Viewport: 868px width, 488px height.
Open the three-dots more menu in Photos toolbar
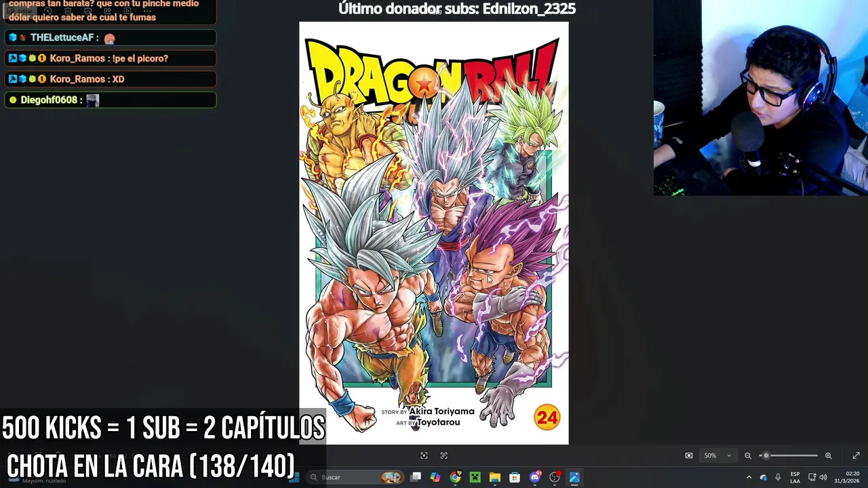pos(147,11)
